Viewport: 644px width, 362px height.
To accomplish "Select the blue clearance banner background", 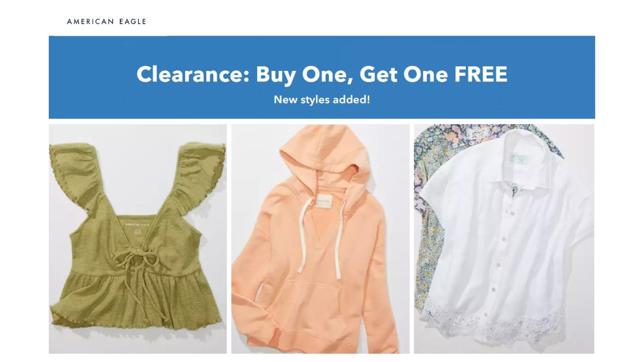I will [322, 77].
